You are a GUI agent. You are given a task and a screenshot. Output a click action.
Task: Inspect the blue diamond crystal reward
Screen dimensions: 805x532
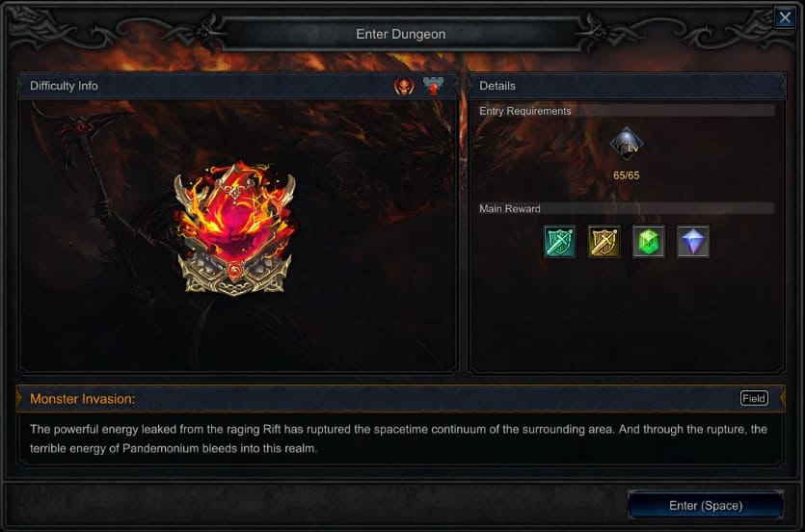coord(693,241)
